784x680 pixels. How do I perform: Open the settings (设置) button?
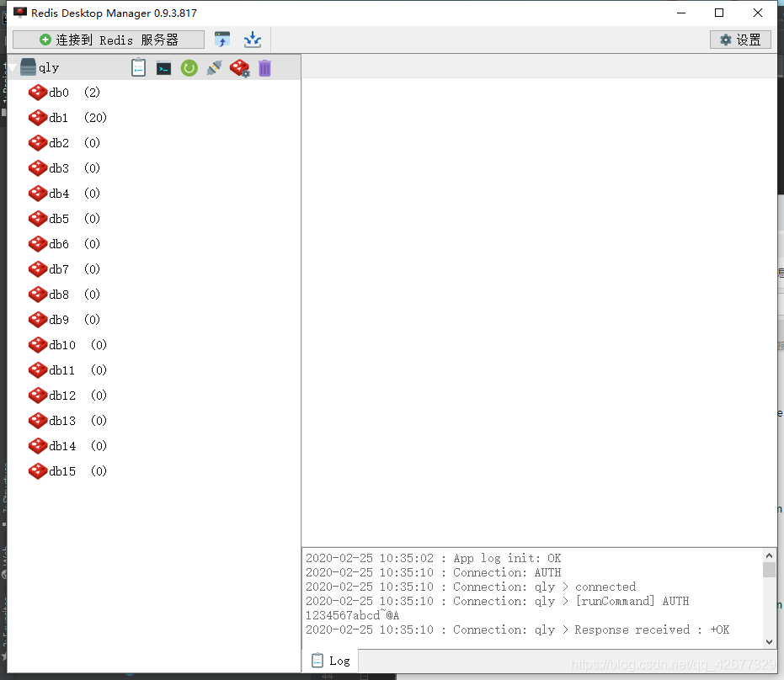click(740, 40)
